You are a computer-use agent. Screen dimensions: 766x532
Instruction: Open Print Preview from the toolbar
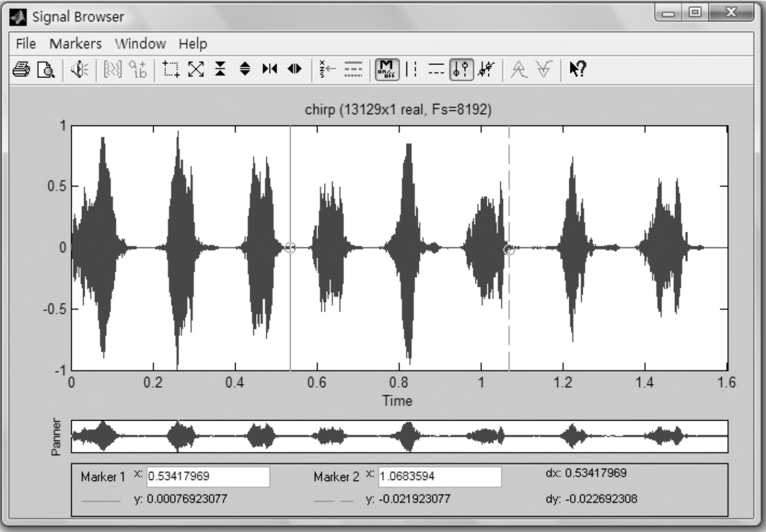tap(45, 70)
